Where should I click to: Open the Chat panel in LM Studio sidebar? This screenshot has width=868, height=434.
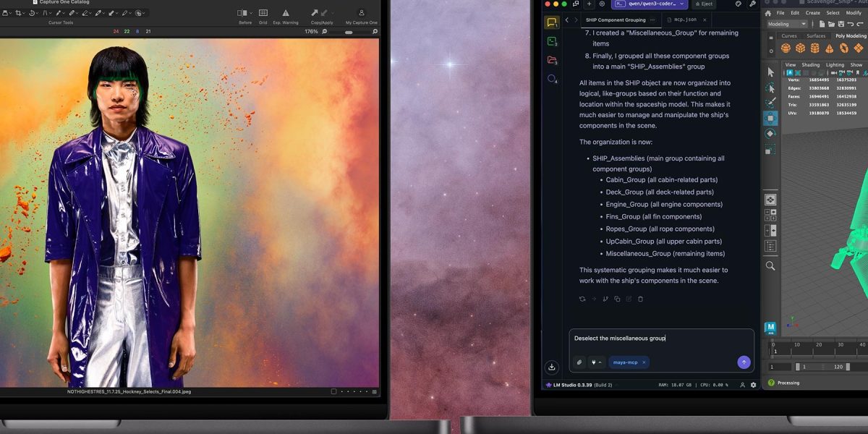coord(551,22)
